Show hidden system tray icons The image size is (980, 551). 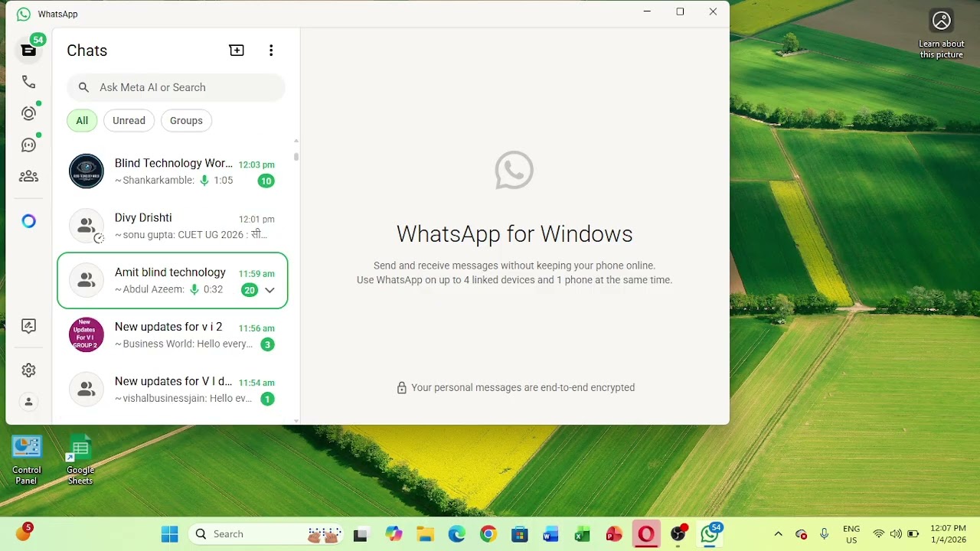coord(779,534)
